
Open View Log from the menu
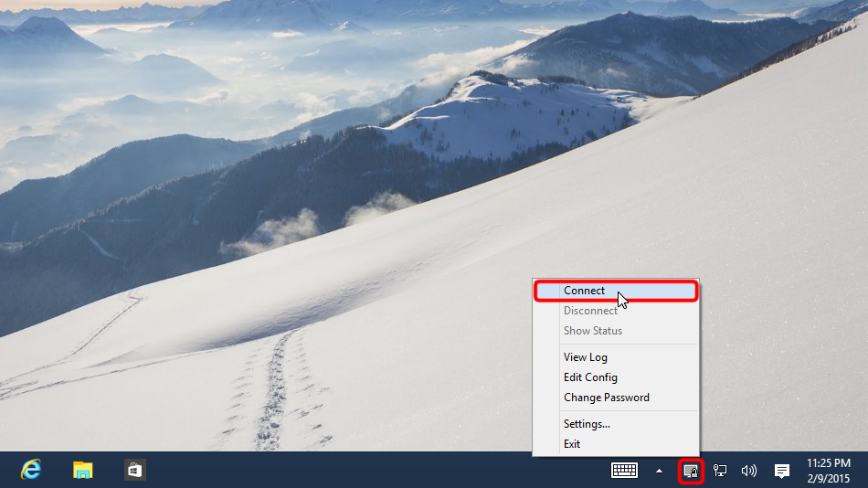point(585,357)
